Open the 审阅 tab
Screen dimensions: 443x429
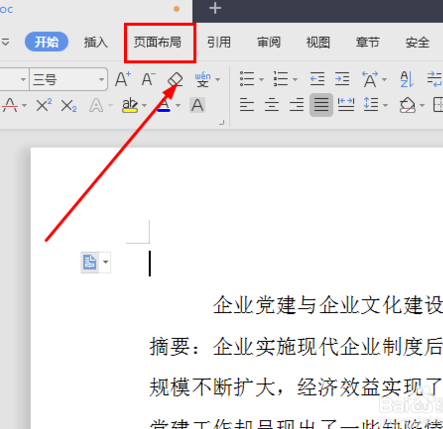[x=269, y=42]
